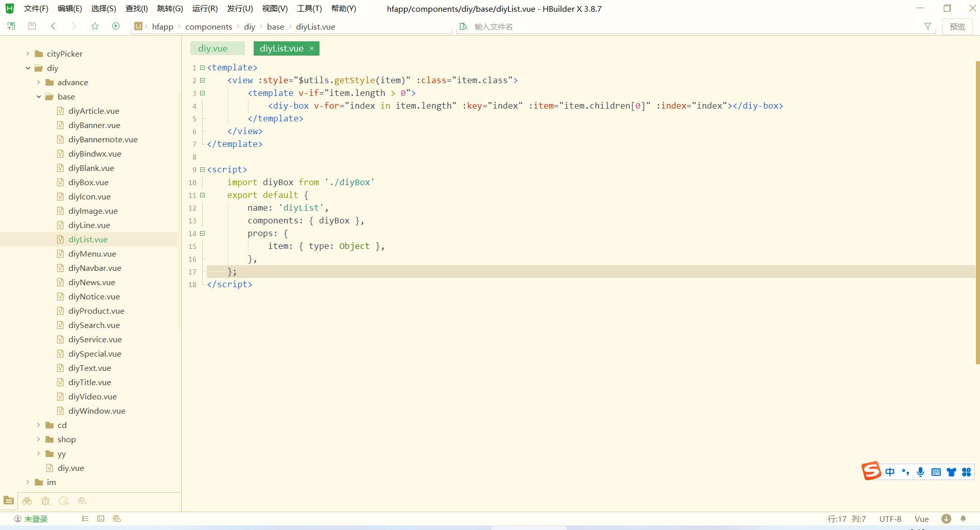Go back with the left arrow toolbar icon
The height and width of the screenshot is (530, 980).
(x=53, y=26)
